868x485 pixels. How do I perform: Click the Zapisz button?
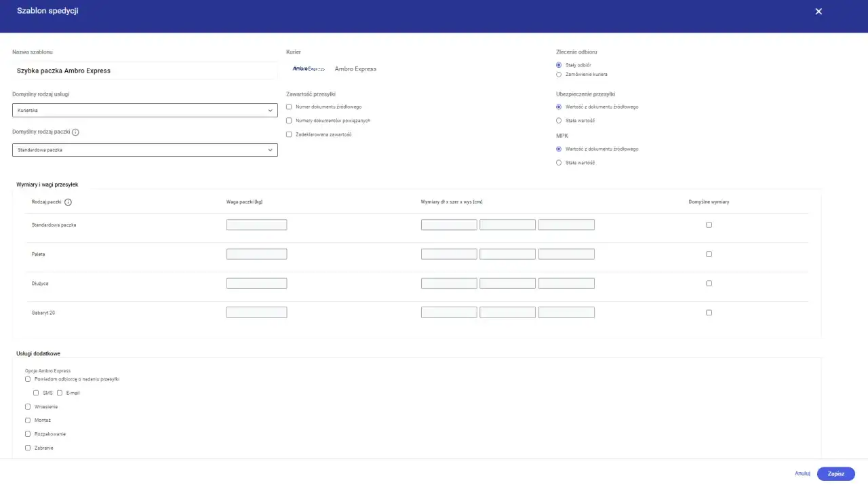tap(836, 474)
